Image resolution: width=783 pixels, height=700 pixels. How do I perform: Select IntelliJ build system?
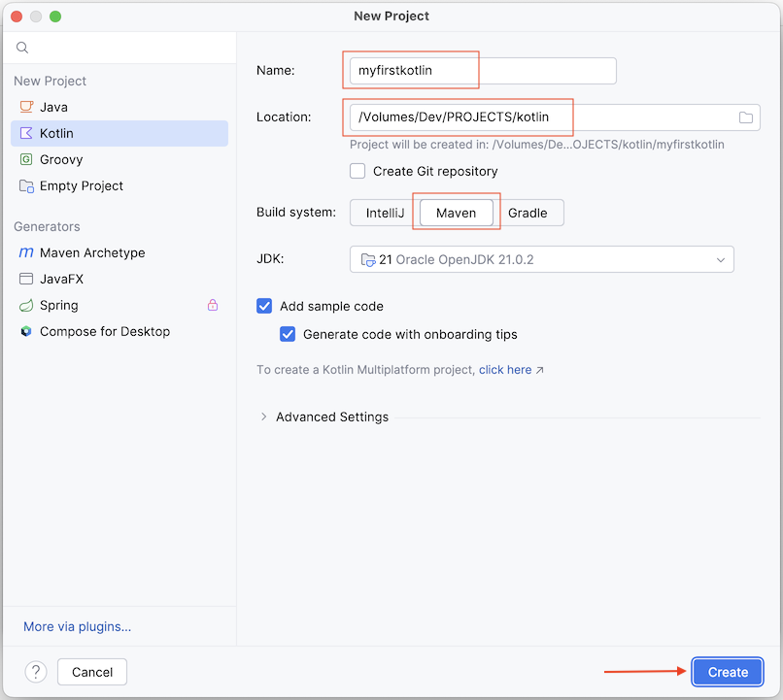pyautogui.click(x=385, y=213)
